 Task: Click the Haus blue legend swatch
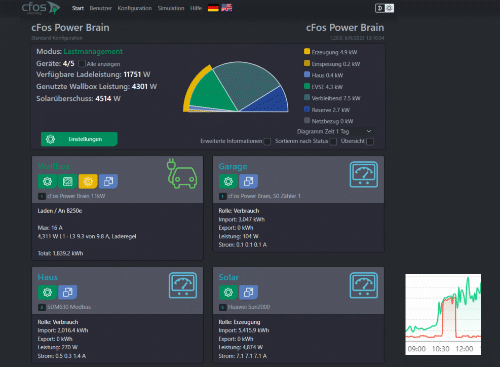(307, 74)
